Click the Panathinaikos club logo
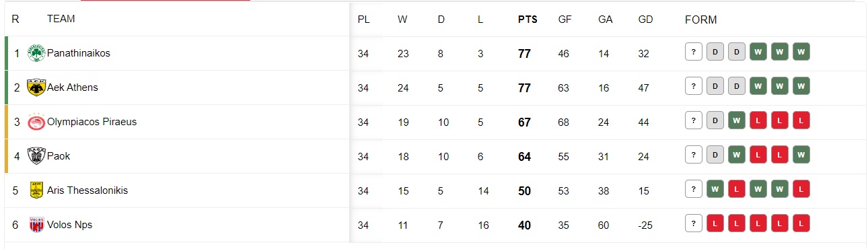 tap(36, 53)
